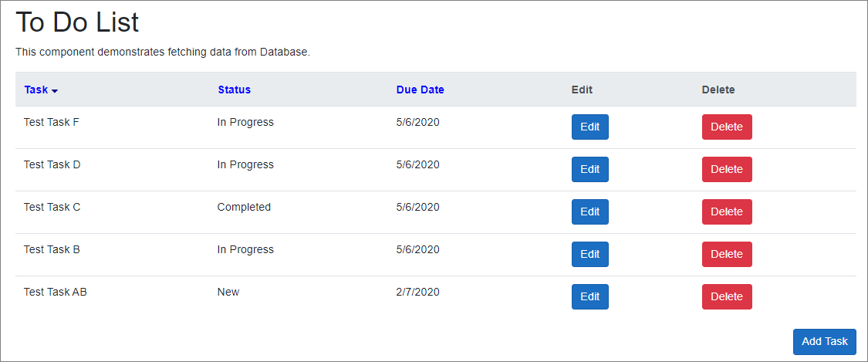The height and width of the screenshot is (362, 868).
Task: Select the Test Task AB name cell
Action: (55, 292)
